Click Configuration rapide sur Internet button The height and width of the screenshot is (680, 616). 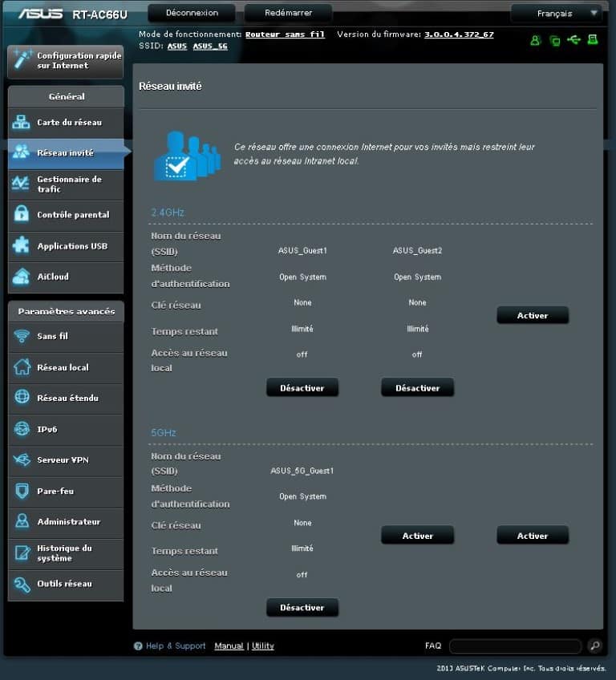coord(66,62)
